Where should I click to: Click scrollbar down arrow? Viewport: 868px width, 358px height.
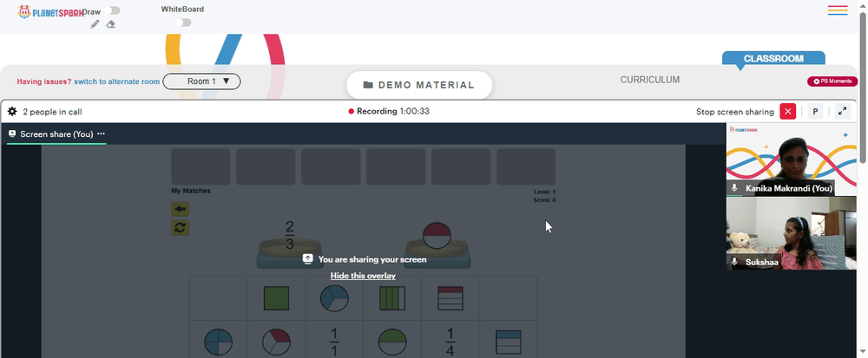pyautogui.click(x=863, y=351)
